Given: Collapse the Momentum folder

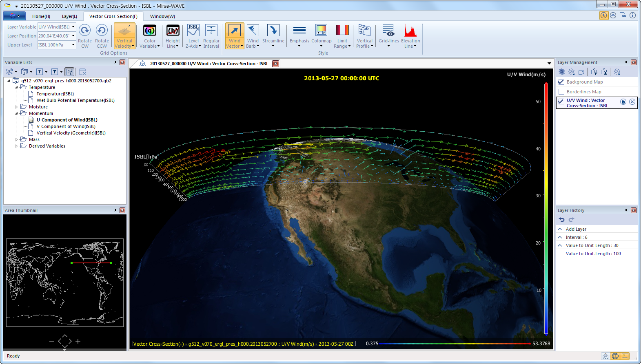Looking at the screenshot, I should 17,113.
